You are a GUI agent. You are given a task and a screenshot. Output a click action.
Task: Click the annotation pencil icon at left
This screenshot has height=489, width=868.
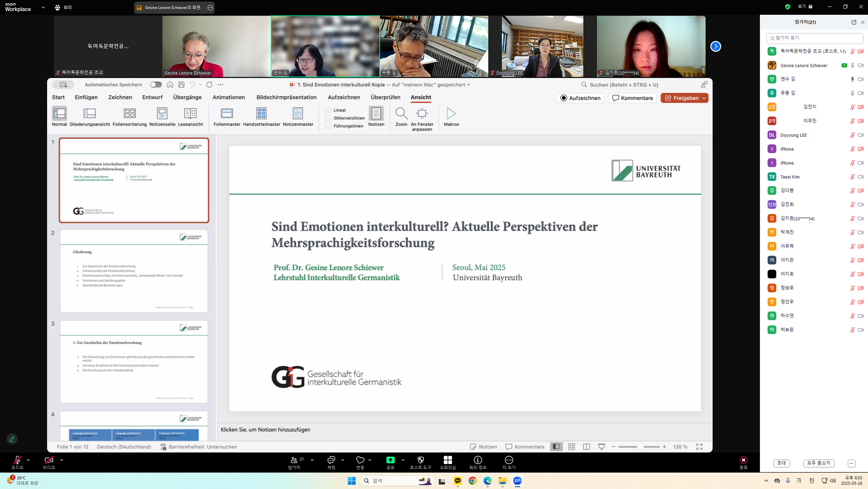(12, 439)
